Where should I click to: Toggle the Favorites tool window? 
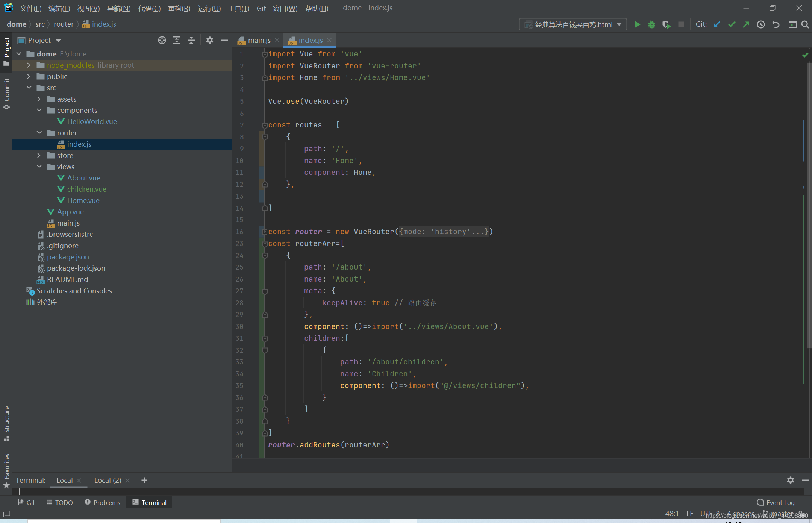(x=6, y=470)
